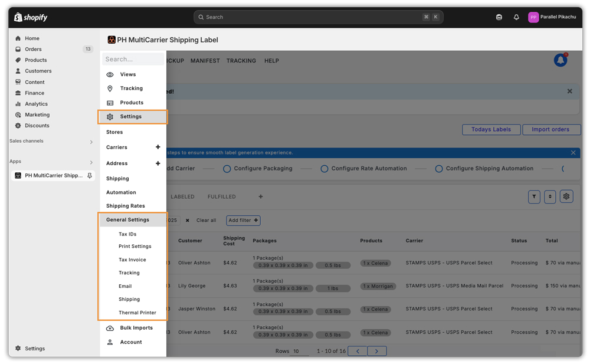The height and width of the screenshot is (364, 590).
Task: Focus the Shopify top search bar
Action: pyautogui.click(x=319, y=17)
